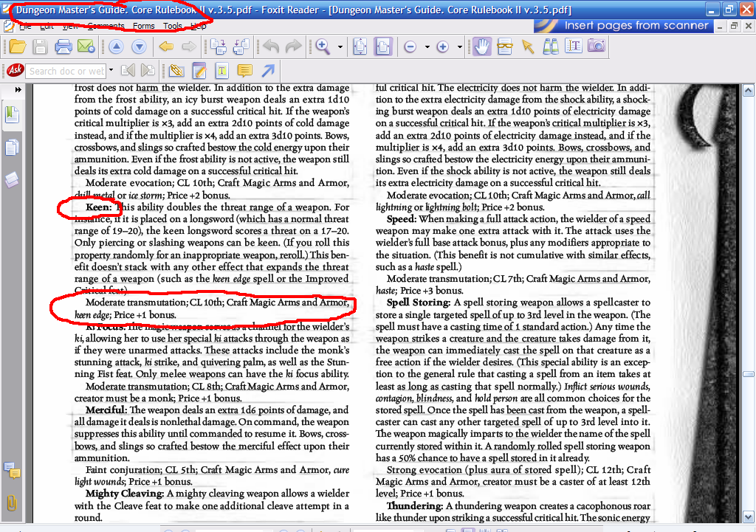Click the 'Keen:' heading in the document
Image resolution: width=756 pixels, height=532 pixels.
99,207
